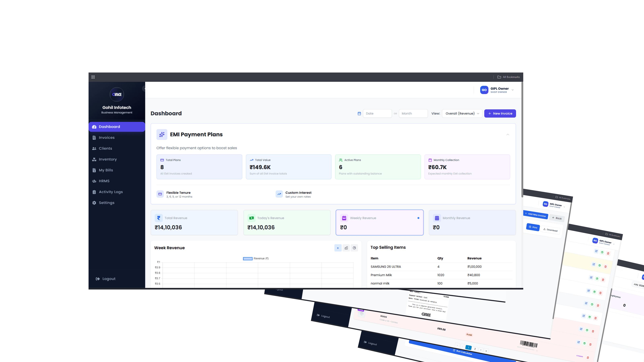Collapse the EMI Payment Plans panel
Image resolution: width=644 pixels, height=362 pixels.
(x=508, y=134)
